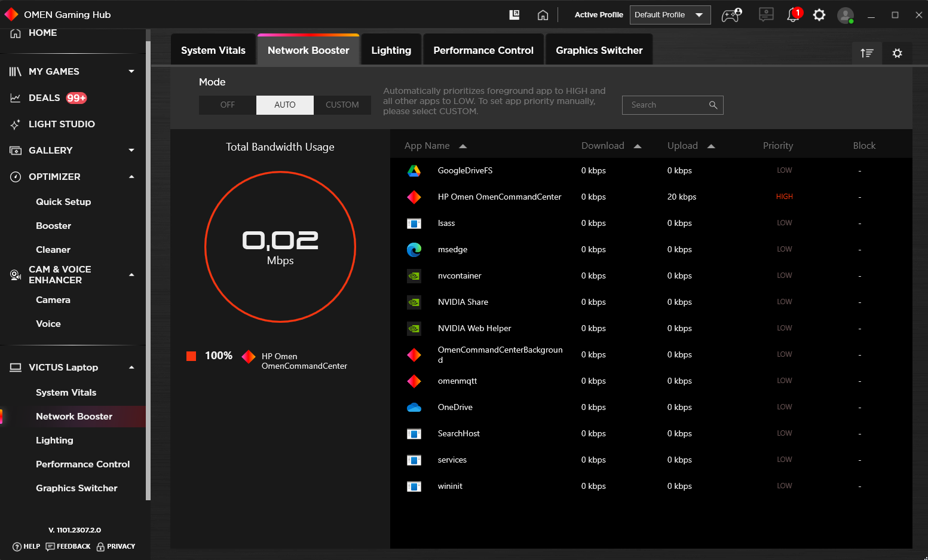Click the Feedback speech bubble icon

(x=50, y=547)
